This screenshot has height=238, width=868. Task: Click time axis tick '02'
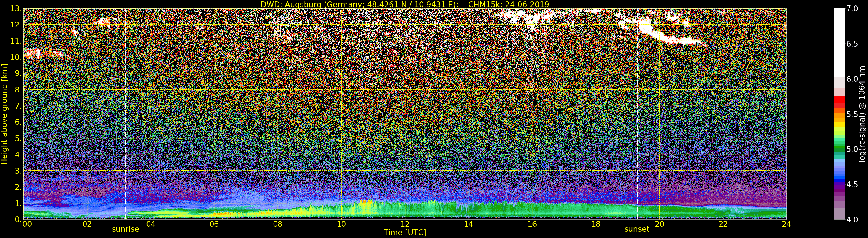[x=87, y=224]
